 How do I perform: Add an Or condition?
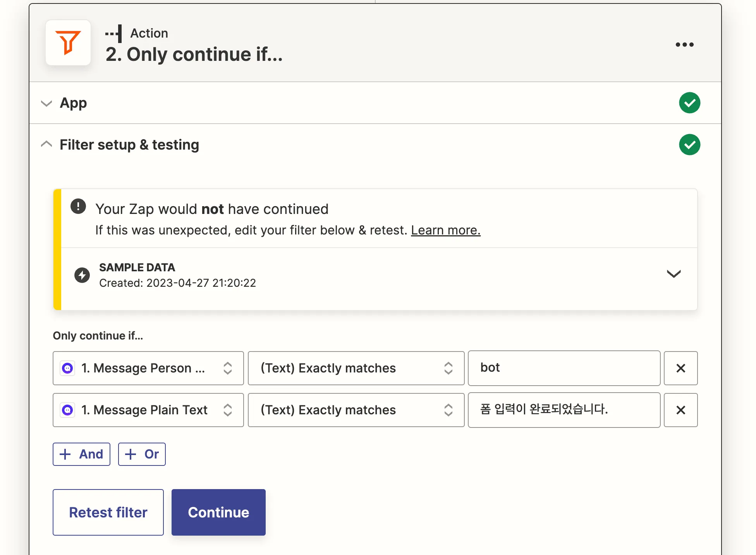[142, 454]
